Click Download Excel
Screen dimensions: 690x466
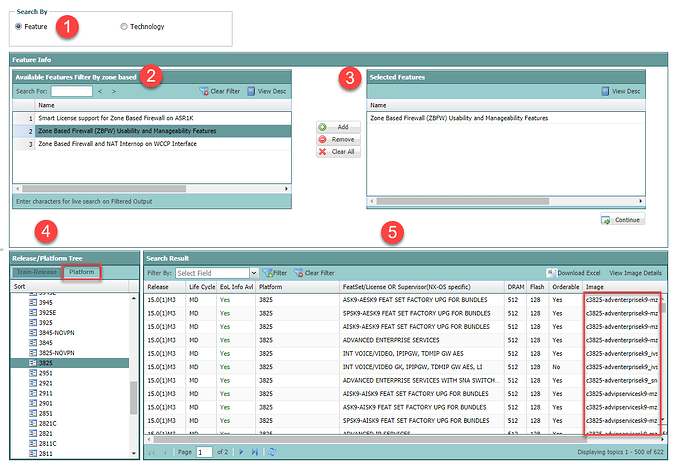[x=573, y=273]
